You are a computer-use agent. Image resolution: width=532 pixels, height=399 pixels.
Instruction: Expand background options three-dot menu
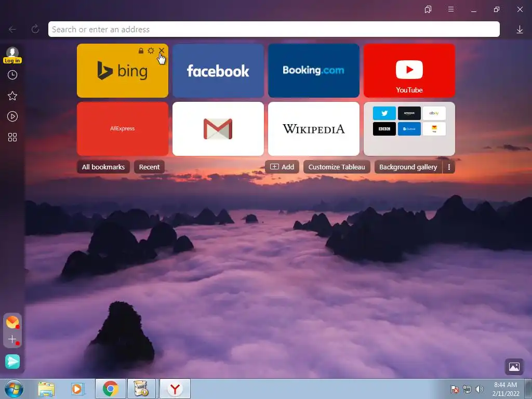coord(449,167)
